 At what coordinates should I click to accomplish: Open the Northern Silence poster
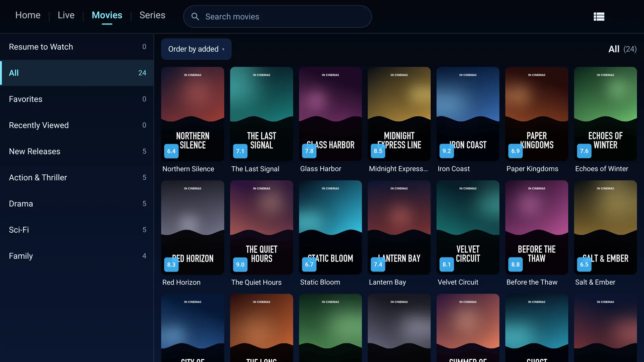193,114
